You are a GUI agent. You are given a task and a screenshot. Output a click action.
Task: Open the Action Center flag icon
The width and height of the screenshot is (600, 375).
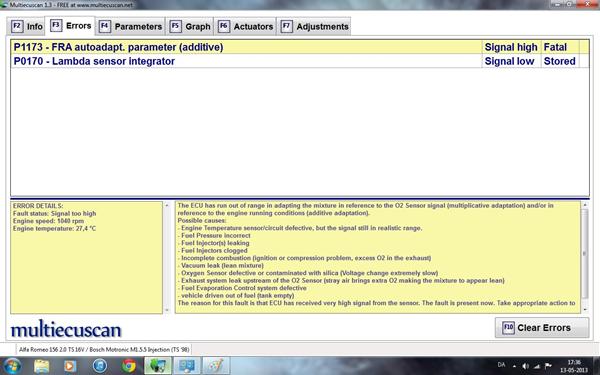pos(548,366)
